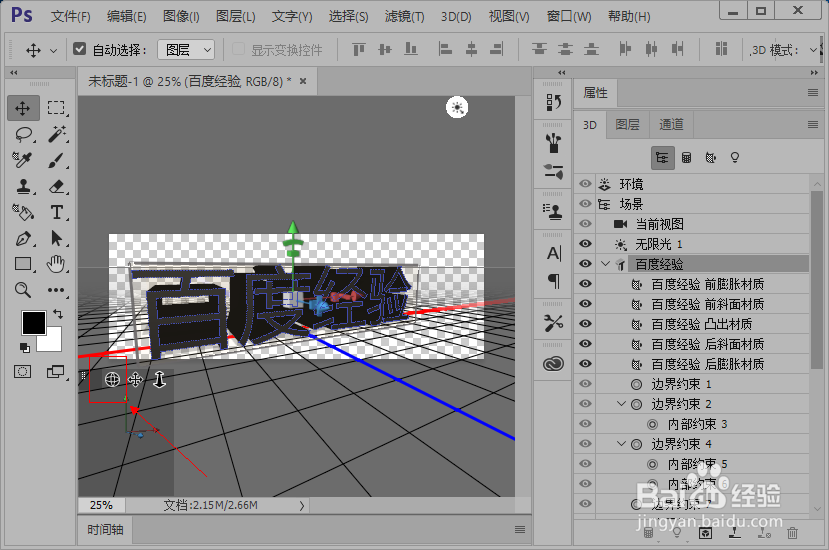
Task: Toggle visibility of 无限光 1
Action: coord(585,244)
